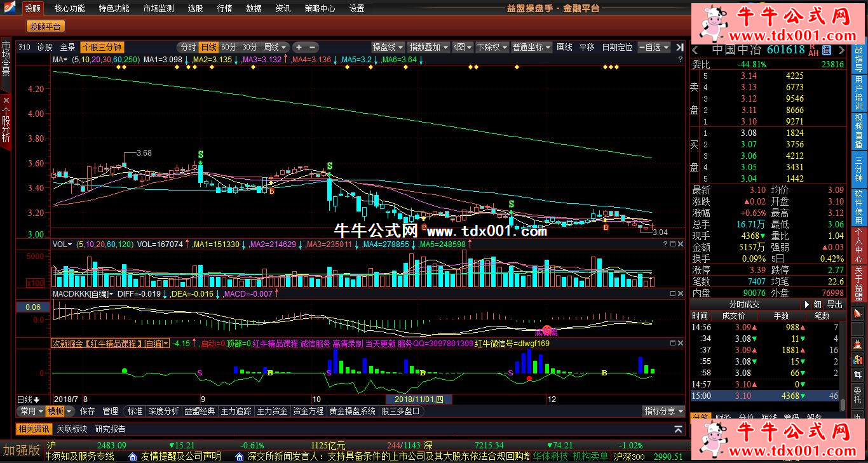
Task: Select the 研究报告 bottom tab
Action: (x=111, y=429)
